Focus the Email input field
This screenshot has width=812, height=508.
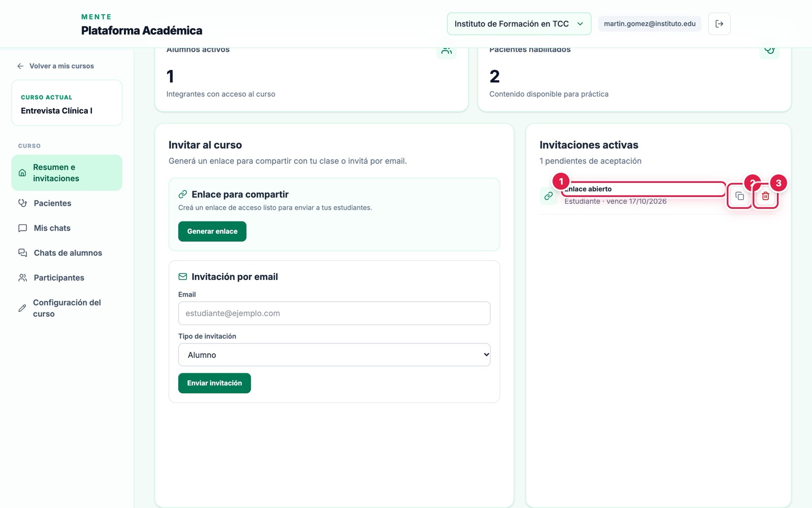[x=334, y=313]
